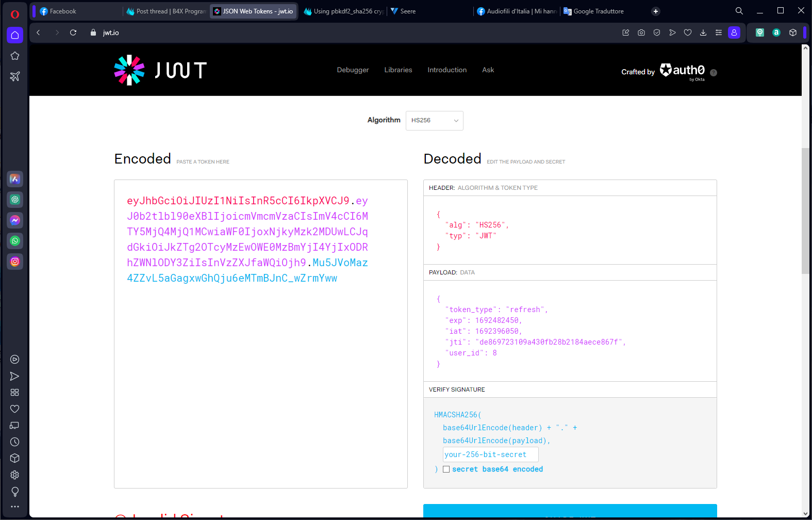Open WhatsApp in the sidebar
Viewport: 812px width, 520px height.
click(x=15, y=241)
